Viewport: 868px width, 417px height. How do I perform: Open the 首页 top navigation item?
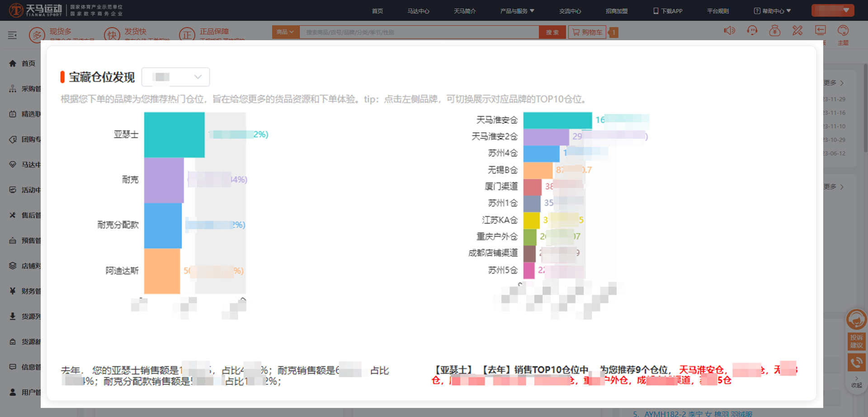377,11
